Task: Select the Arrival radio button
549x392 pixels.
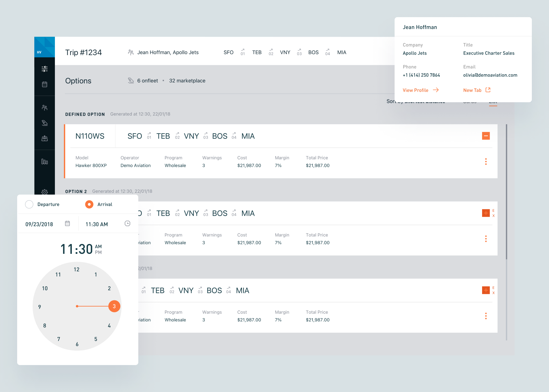Action: coord(89,204)
